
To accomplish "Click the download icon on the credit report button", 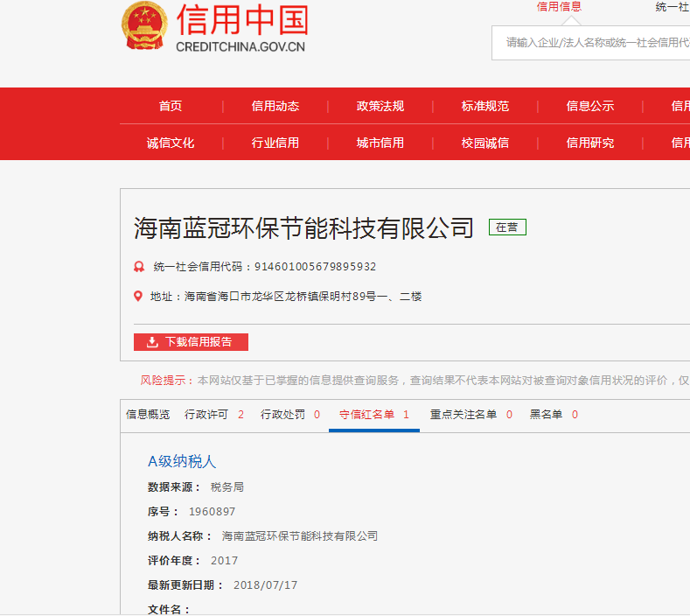I will coord(152,342).
